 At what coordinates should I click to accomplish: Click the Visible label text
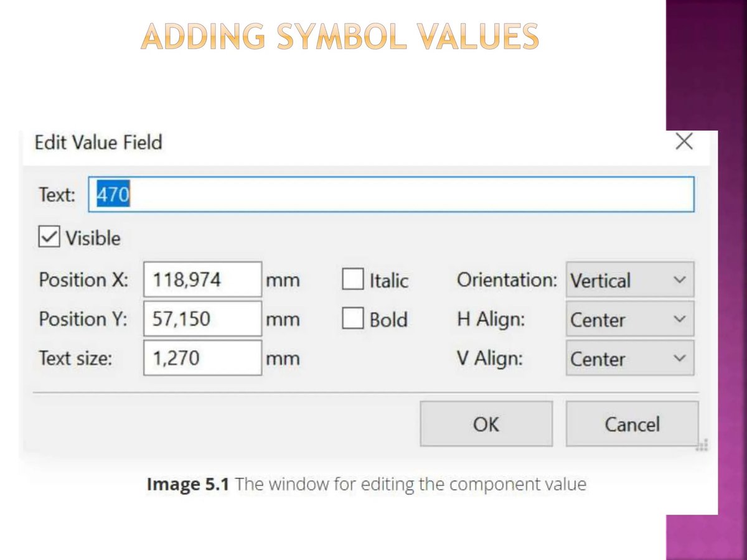(92, 238)
